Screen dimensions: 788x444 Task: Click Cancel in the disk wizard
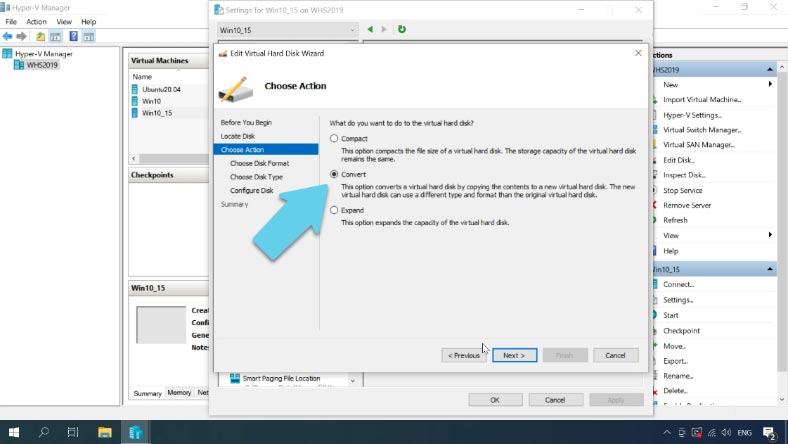(x=615, y=355)
